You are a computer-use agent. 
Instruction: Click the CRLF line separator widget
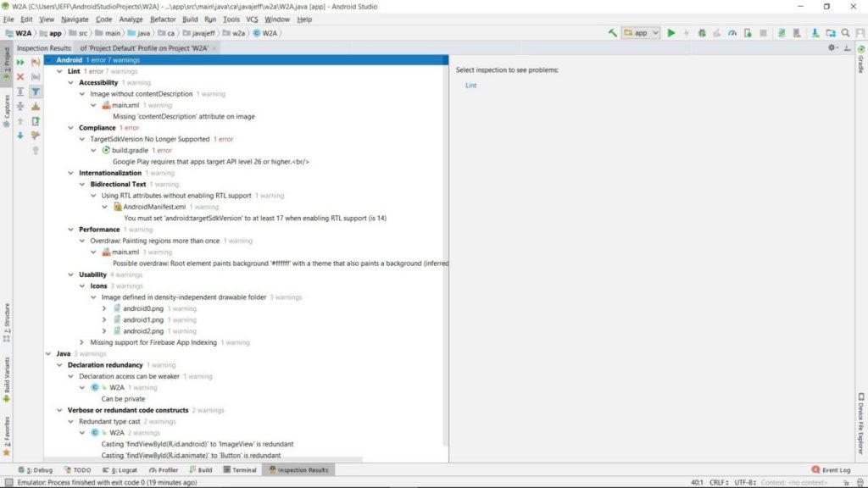tap(719, 482)
